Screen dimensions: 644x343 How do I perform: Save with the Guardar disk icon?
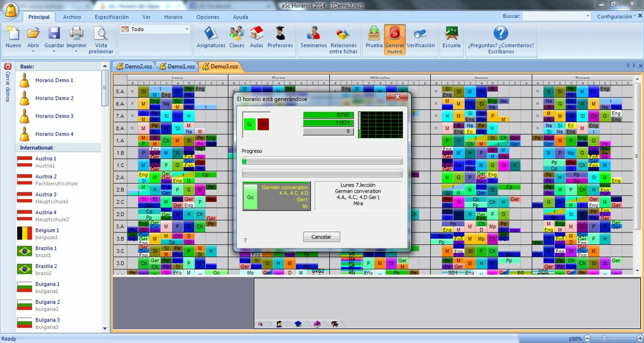[x=54, y=33]
